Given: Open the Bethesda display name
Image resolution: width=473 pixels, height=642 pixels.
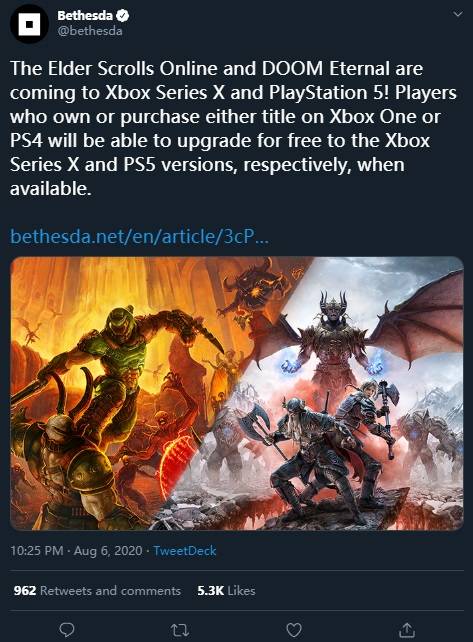Looking at the screenshot, I should [x=85, y=16].
